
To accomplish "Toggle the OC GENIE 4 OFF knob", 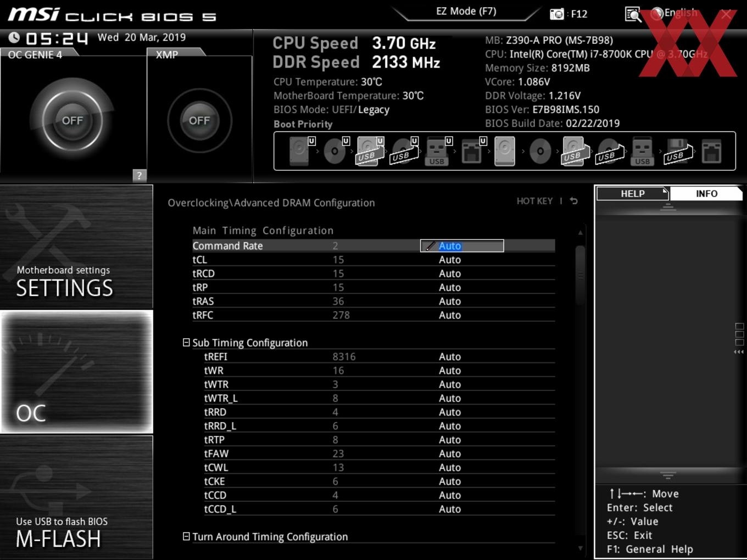I will point(73,120).
